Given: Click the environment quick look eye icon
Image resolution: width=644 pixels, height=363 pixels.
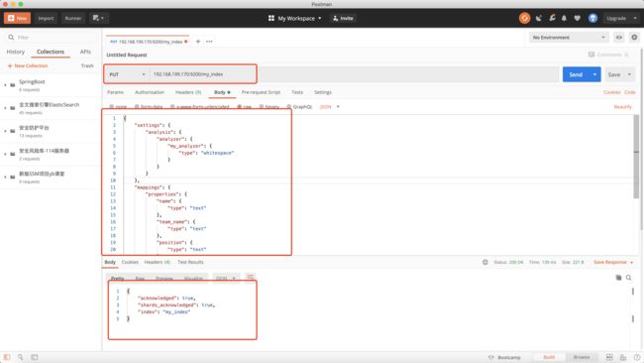Looking at the screenshot, I should coord(618,38).
